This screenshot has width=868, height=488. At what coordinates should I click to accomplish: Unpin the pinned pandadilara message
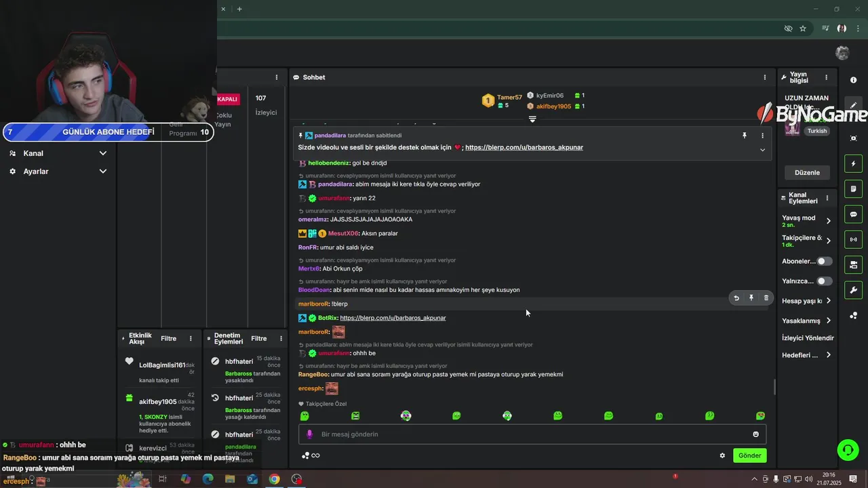click(744, 136)
